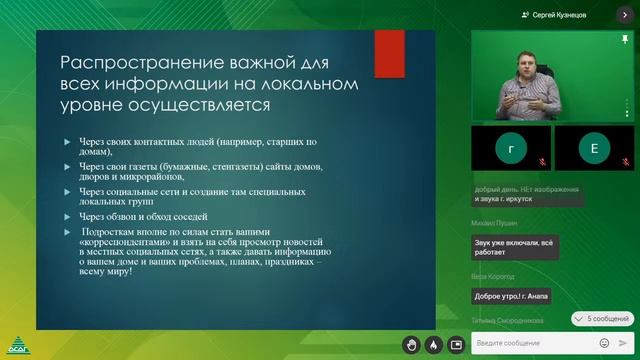Screen dimensions: 640x360
Task: Click the participants icon beside Сергей Кузнецов
Action: [525, 15]
